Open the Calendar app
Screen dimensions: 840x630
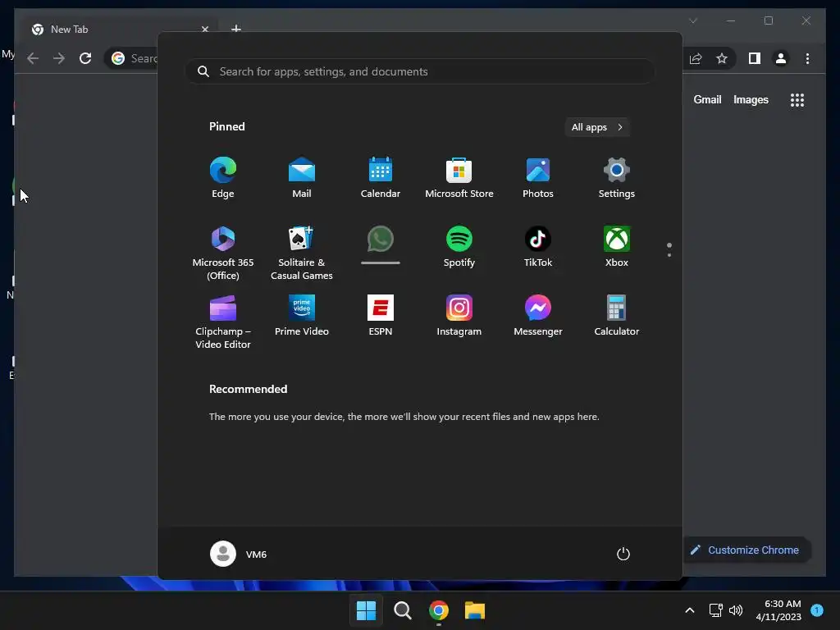381,178
